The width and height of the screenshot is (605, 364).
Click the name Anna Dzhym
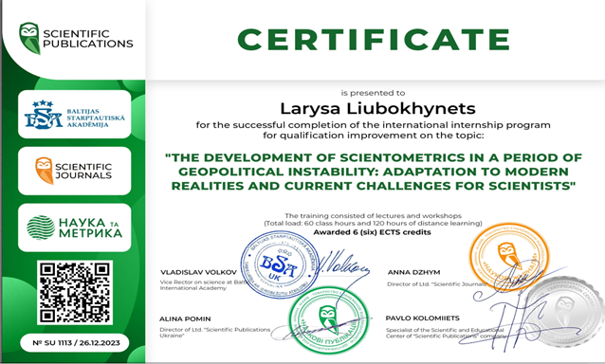pos(414,272)
